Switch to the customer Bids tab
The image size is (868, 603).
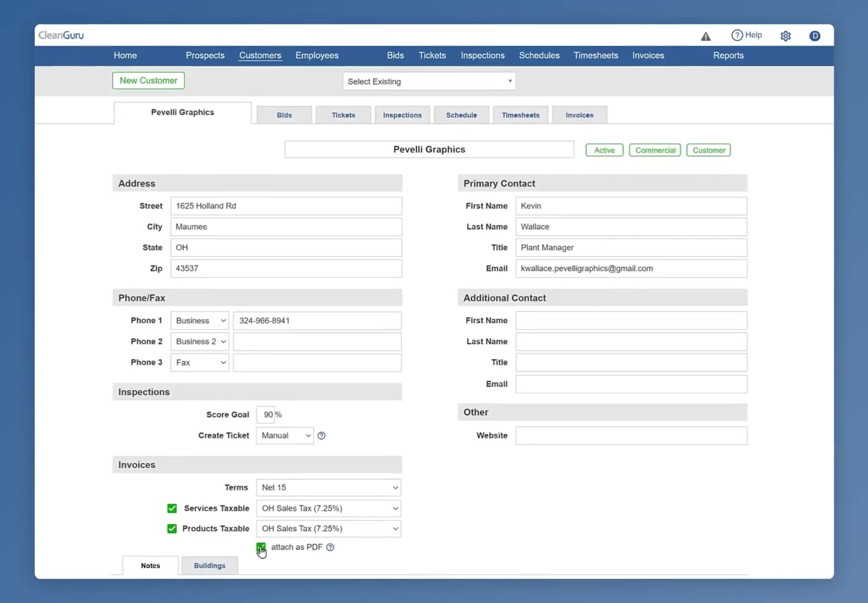pyautogui.click(x=284, y=115)
